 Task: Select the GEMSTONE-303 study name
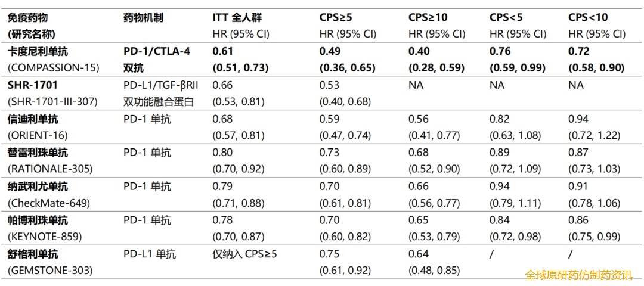click(x=50, y=271)
